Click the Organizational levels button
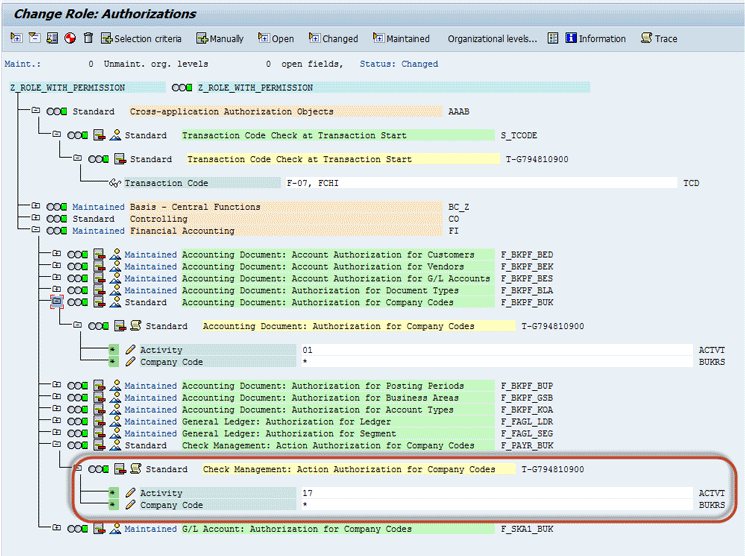 [491, 39]
